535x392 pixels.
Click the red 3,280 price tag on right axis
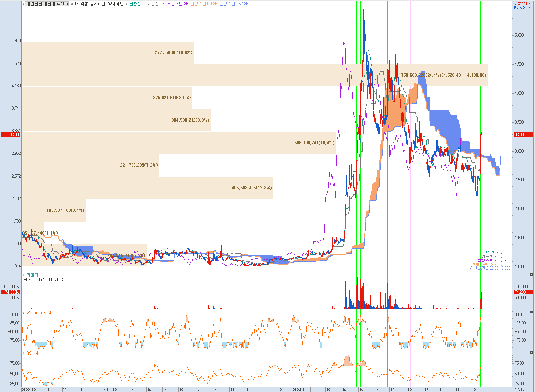click(523, 134)
